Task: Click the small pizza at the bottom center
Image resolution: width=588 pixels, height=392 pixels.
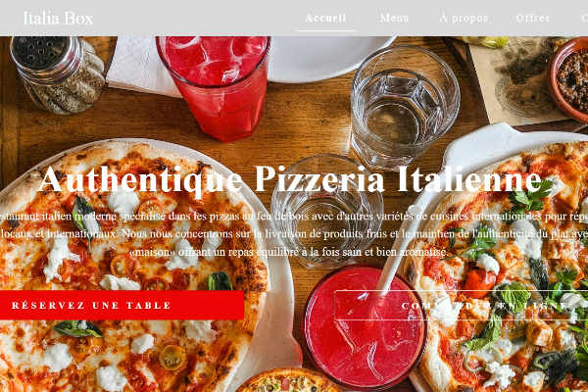Action: (x=287, y=381)
